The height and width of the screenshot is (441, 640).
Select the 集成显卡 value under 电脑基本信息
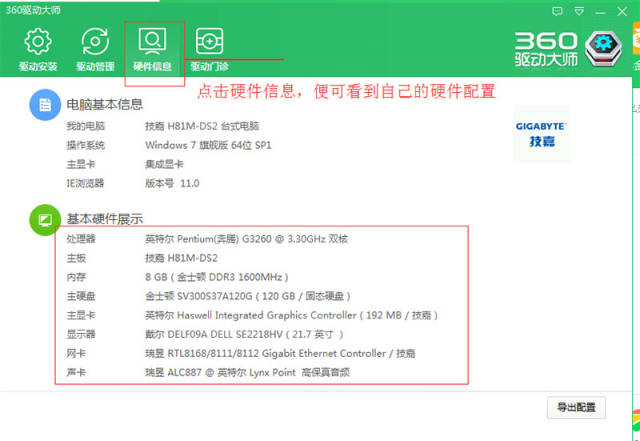click(x=164, y=164)
